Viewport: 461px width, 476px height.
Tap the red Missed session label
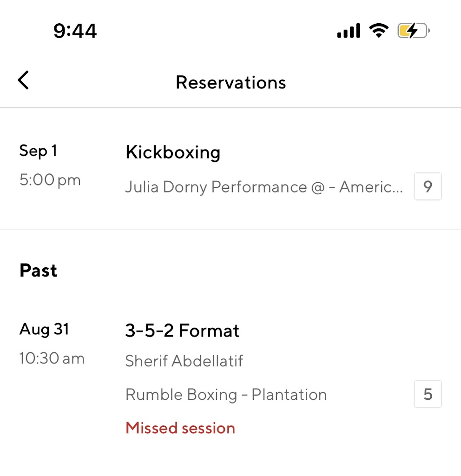[x=180, y=428]
